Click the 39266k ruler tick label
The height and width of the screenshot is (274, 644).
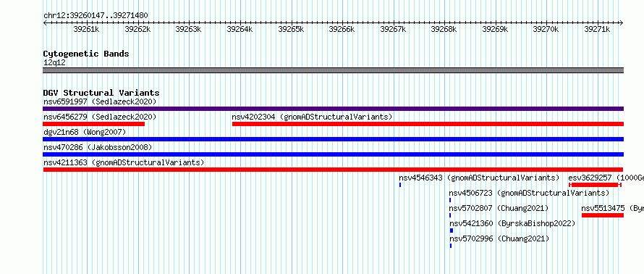[342, 29]
